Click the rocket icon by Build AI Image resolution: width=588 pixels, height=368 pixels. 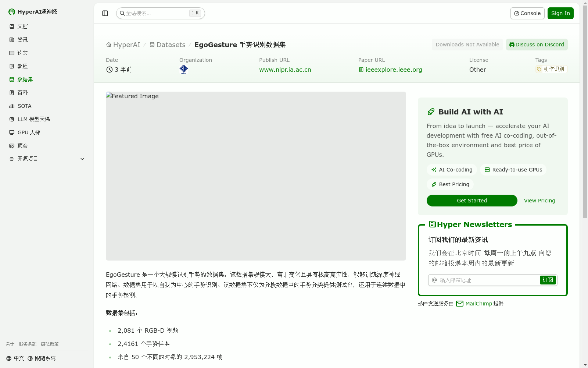431,112
